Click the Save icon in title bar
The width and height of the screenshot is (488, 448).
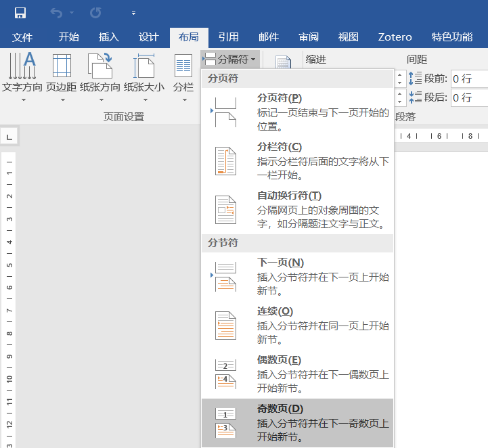[x=20, y=12]
